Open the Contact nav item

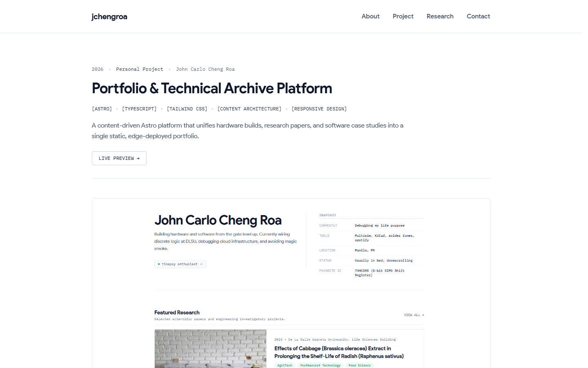[478, 16]
